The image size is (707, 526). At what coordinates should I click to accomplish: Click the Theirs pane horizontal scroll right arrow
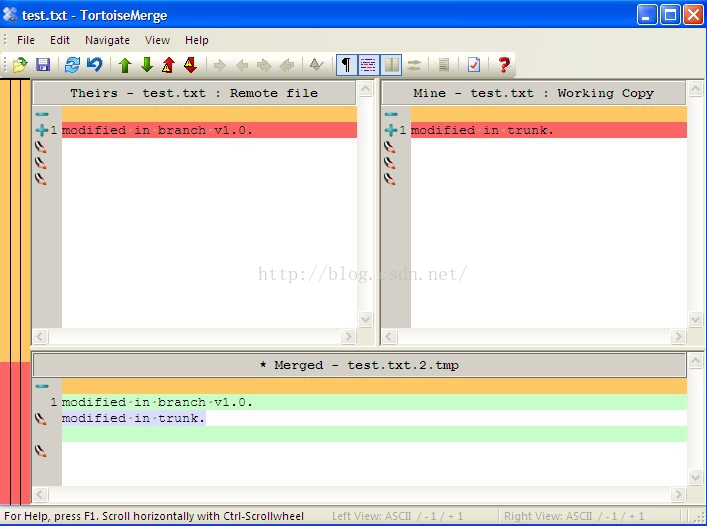(x=348, y=336)
